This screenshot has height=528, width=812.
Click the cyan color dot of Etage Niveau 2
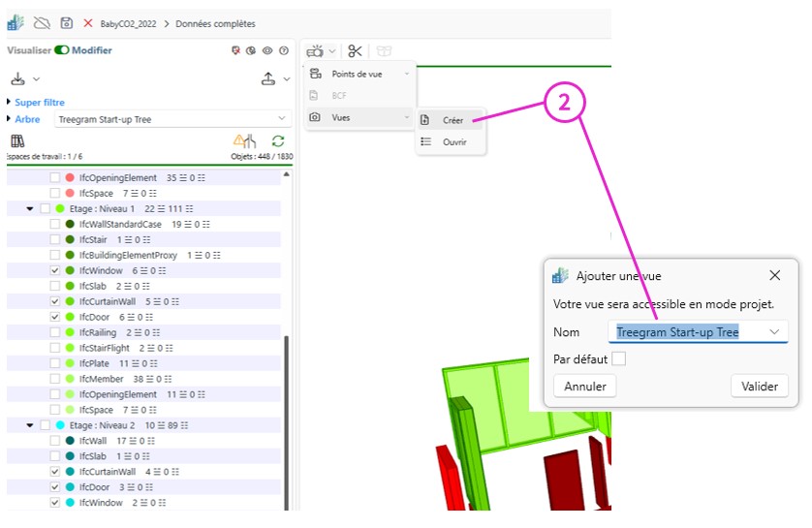60,425
